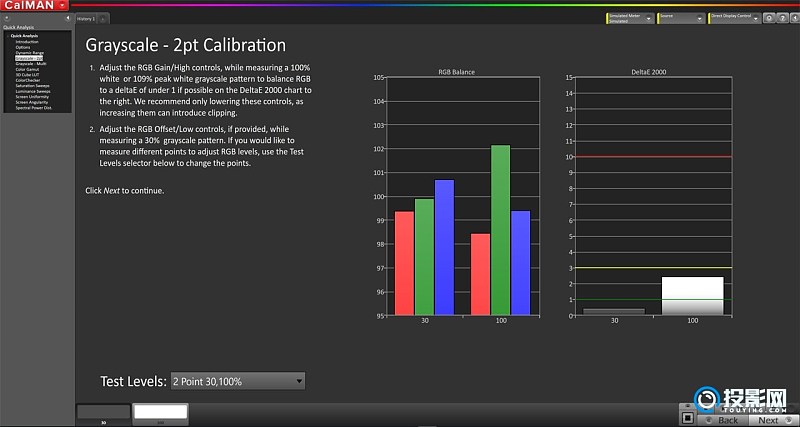Open the help question mark button
Viewport: 800px width, 427px height.
(x=782, y=18)
